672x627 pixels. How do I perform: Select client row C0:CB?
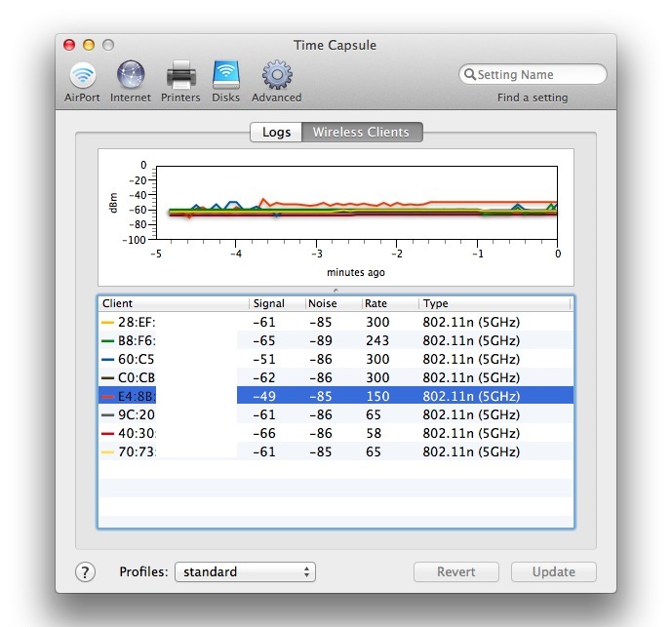pos(336,377)
